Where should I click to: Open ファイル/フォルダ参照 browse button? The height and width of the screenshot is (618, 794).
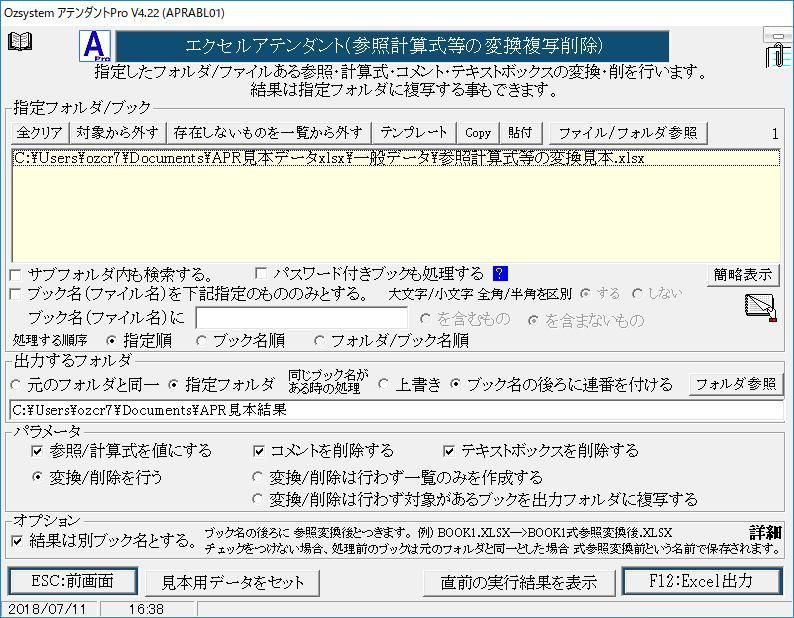(x=628, y=133)
